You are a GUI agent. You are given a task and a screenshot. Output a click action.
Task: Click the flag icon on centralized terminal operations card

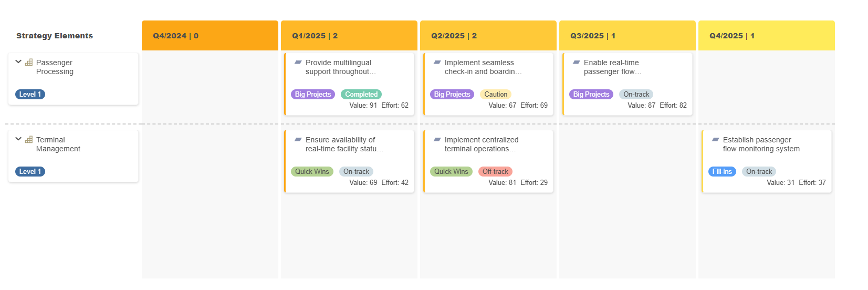point(437,139)
